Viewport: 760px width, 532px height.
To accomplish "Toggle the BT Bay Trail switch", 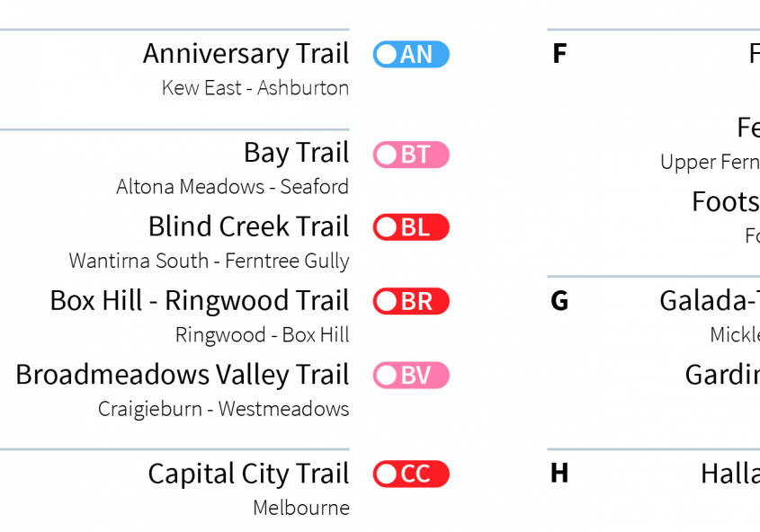I will pyautogui.click(x=411, y=155).
